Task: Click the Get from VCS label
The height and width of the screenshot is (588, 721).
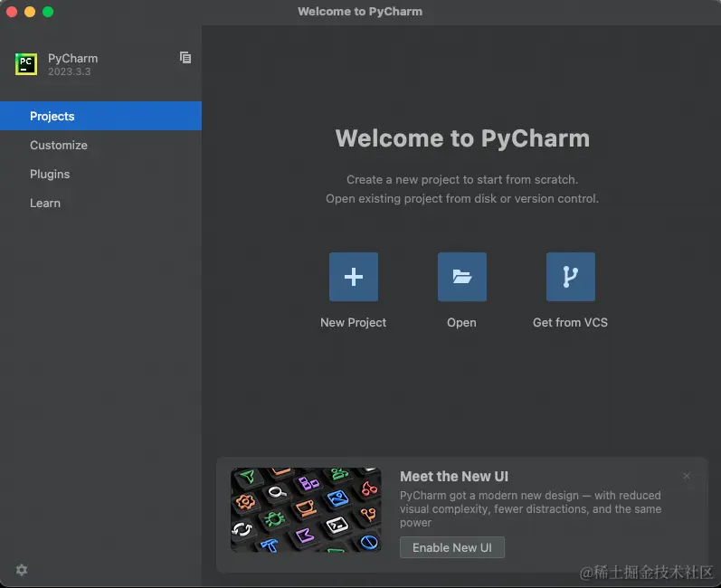Action: point(570,323)
